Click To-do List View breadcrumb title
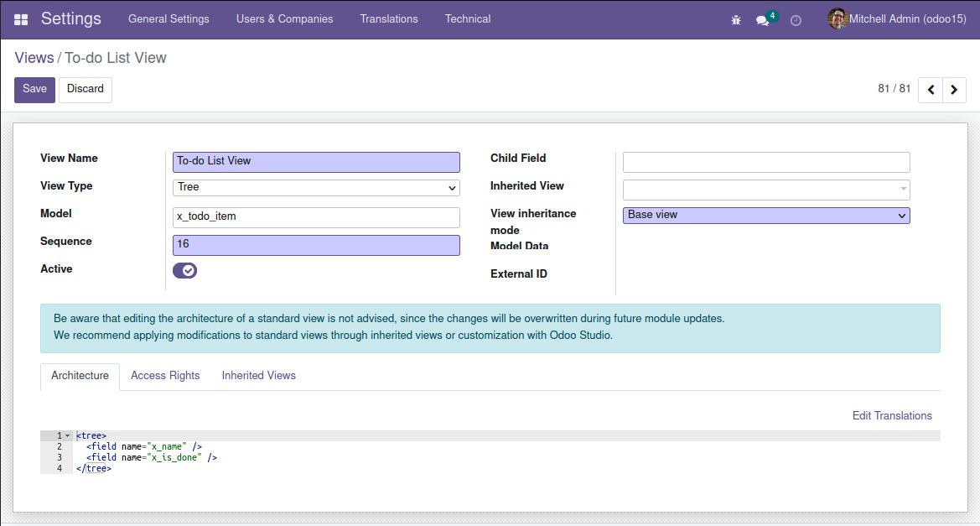Image resolution: width=980 pixels, height=526 pixels. 116,58
